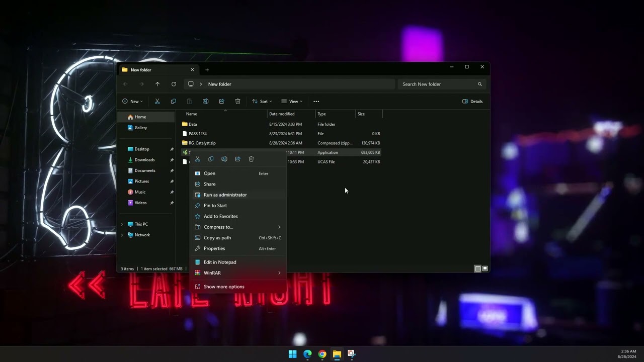644x362 pixels.
Task: Select Copy as path
Action: (238, 238)
